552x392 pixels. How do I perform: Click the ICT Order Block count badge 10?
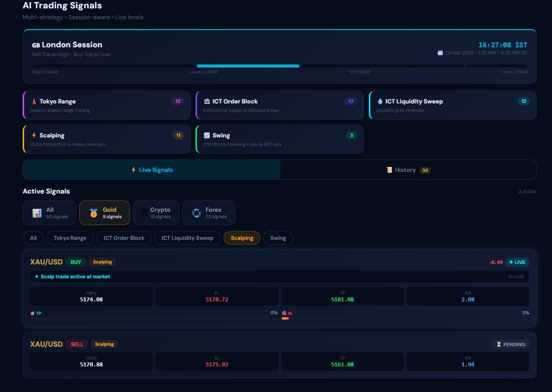coord(351,101)
